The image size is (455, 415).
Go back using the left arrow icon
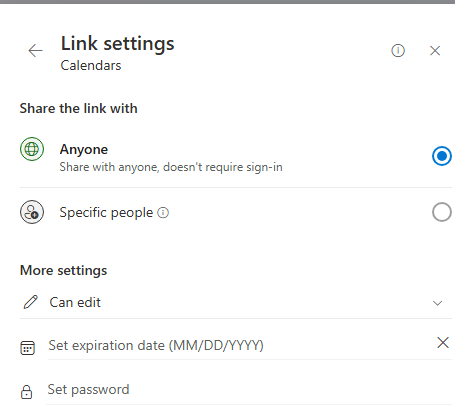click(35, 51)
